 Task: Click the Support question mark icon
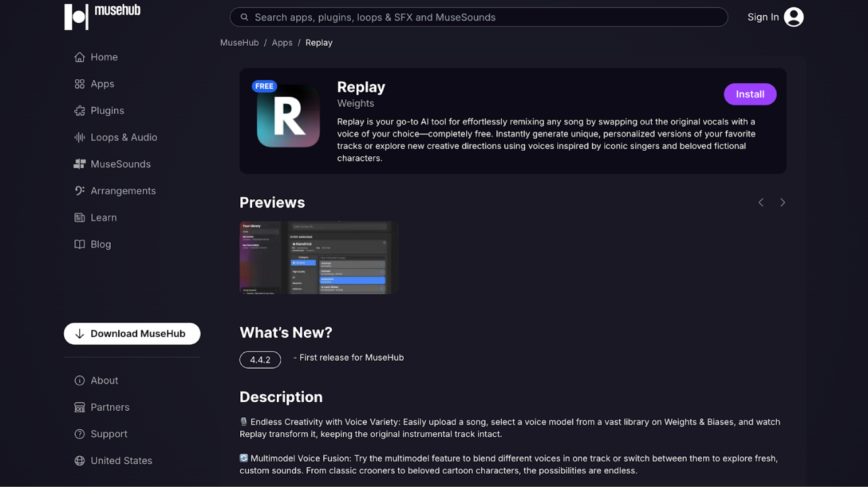[79, 434]
